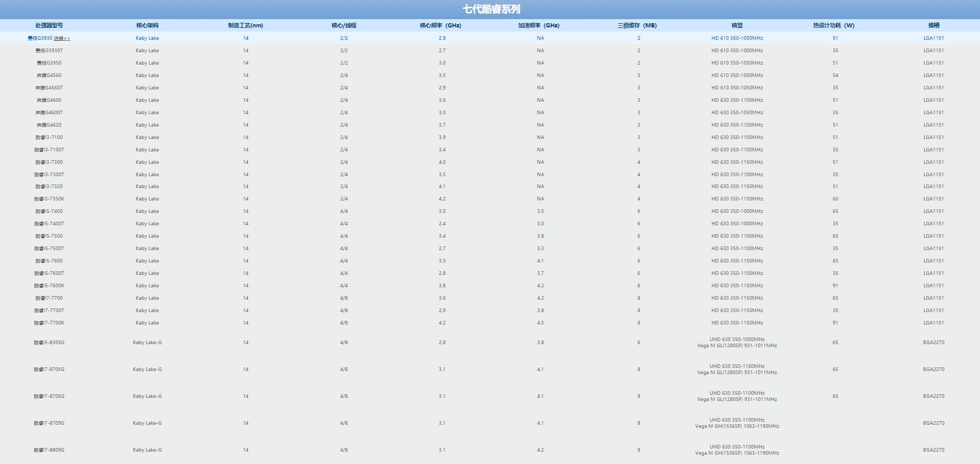Select HD 630 350-1050MHz in the G4600T row

pos(737,113)
